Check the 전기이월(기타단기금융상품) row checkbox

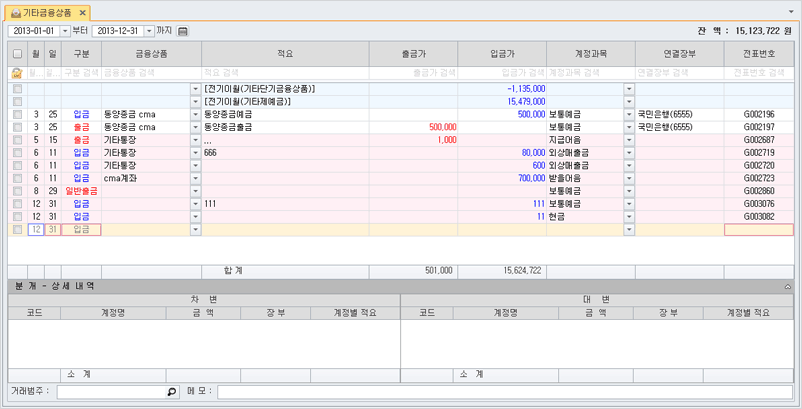(17, 89)
